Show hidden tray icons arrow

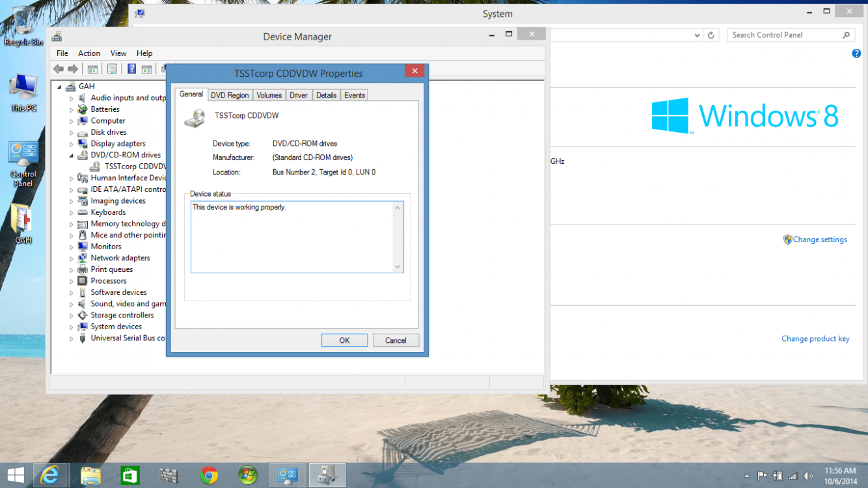coord(747,476)
